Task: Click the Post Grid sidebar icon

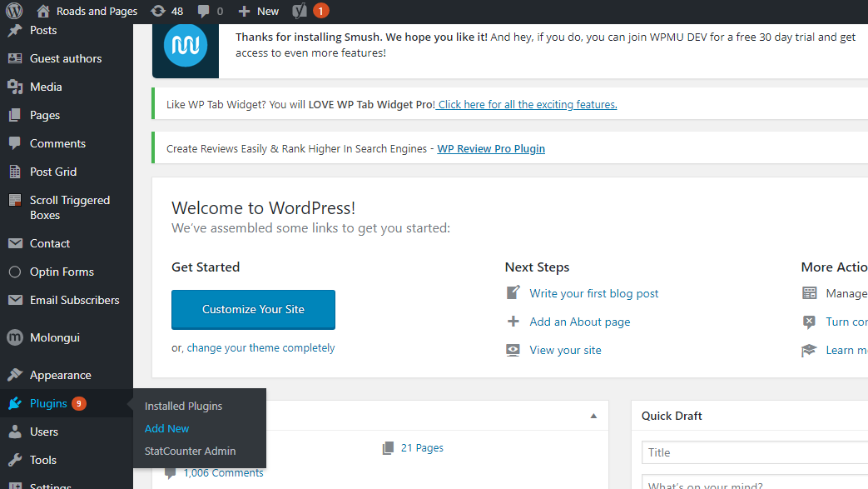Action: [15, 172]
